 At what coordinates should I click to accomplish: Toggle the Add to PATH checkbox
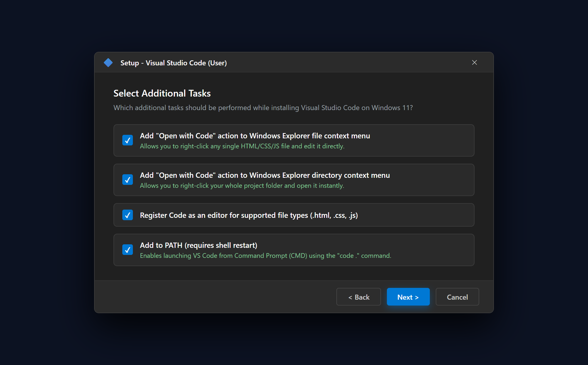point(128,250)
